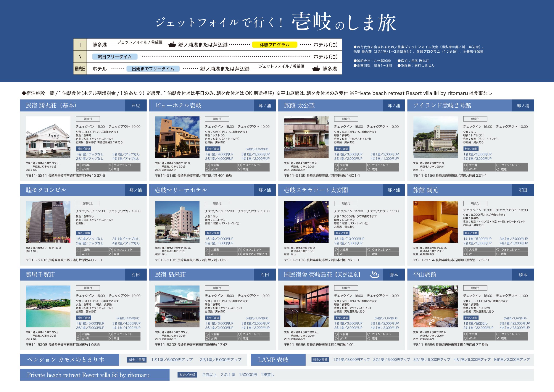Click the night photo of 壱岐ステラコート太安閣
Screen dimensions: 554x392
[x=306, y=222]
